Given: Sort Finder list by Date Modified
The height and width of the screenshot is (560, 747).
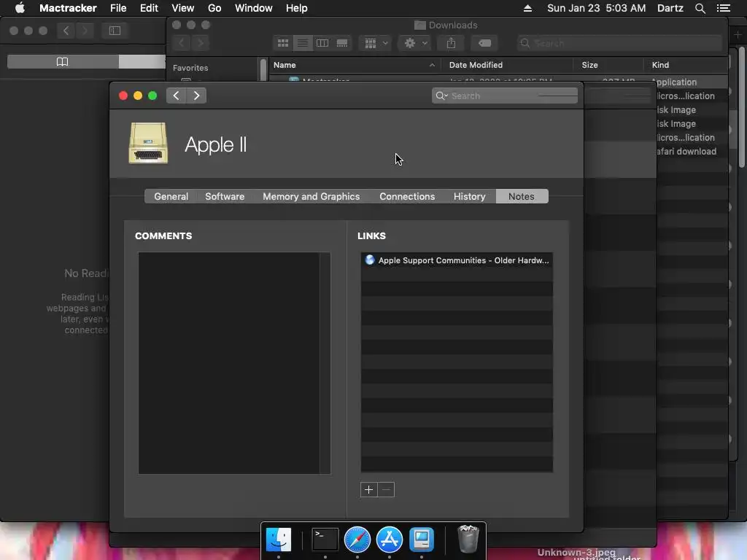Looking at the screenshot, I should point(506,65).
